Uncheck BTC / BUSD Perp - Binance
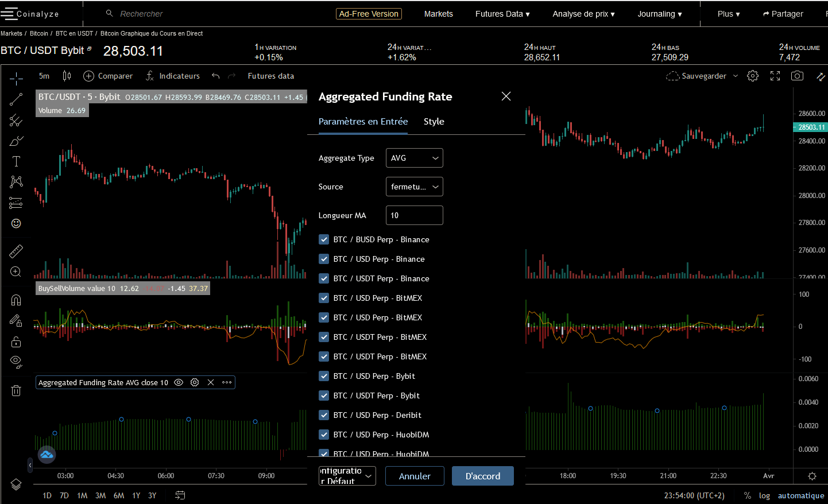Image resolution: width=828 pixels, height=504 pixels. coord(324,239)
